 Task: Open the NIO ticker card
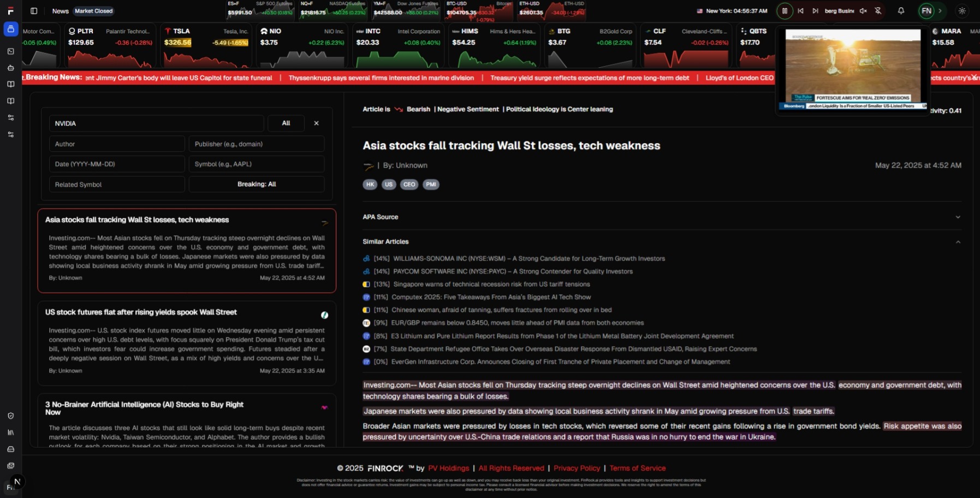pos(302,46)
